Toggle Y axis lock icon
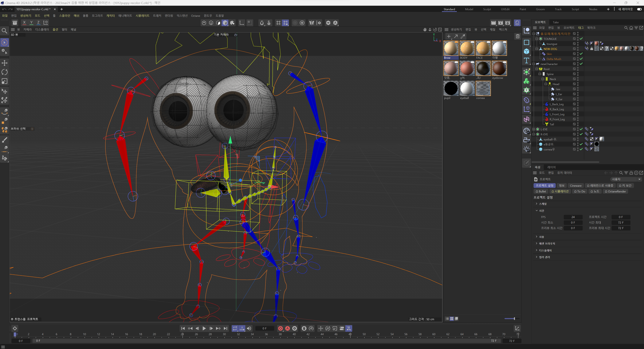Viewport: 644px width, 349px height. click(31, 23)
